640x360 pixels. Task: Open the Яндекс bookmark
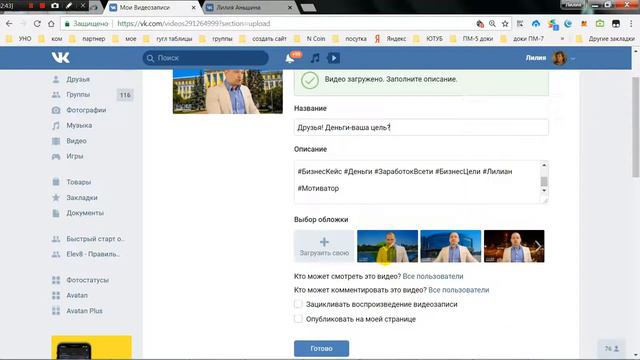click(x=391, y=39)
